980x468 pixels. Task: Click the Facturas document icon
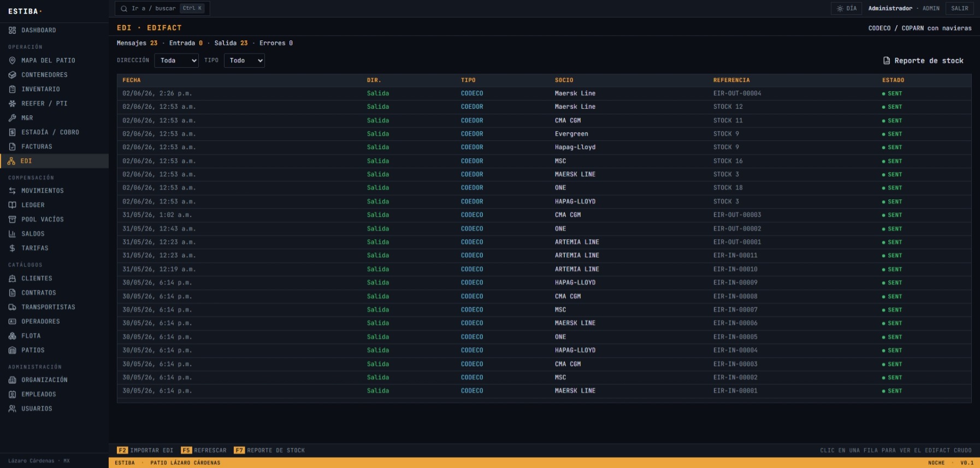tap(12, 146)
